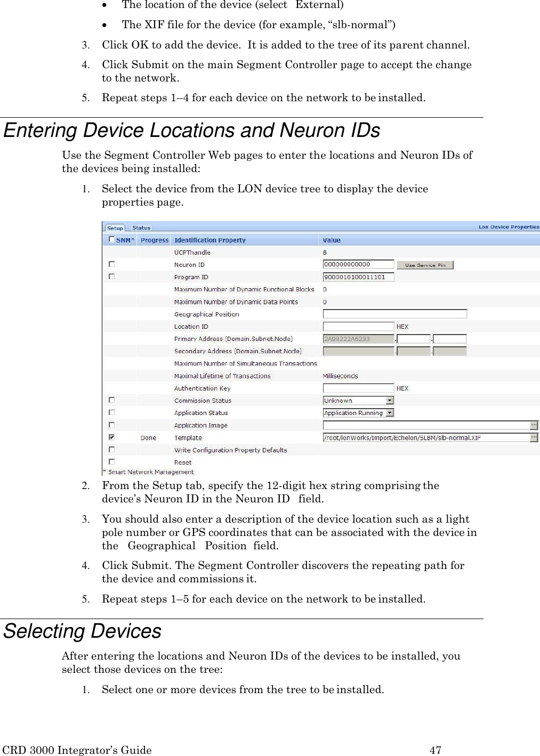Click the Geographical Position input field

coord(394,314)
